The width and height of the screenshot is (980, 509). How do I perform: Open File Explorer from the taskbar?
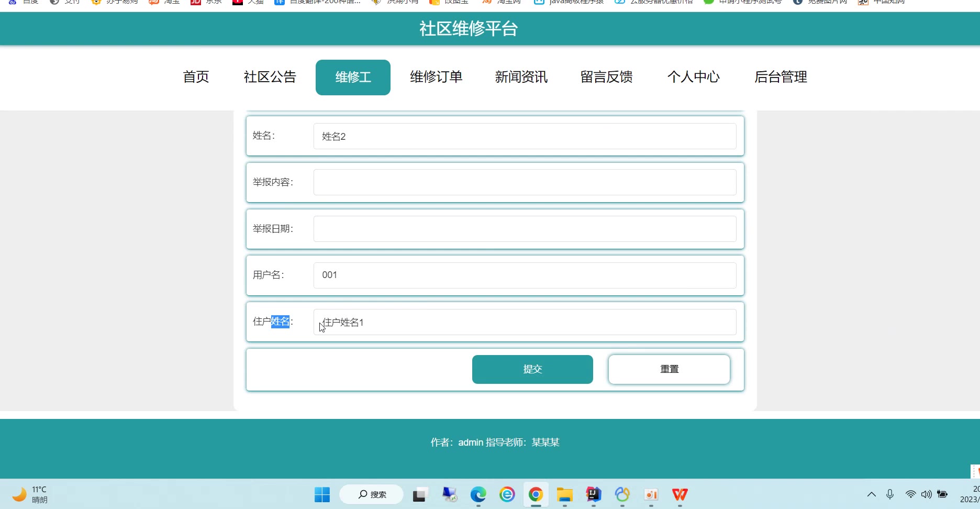point(564,494)
